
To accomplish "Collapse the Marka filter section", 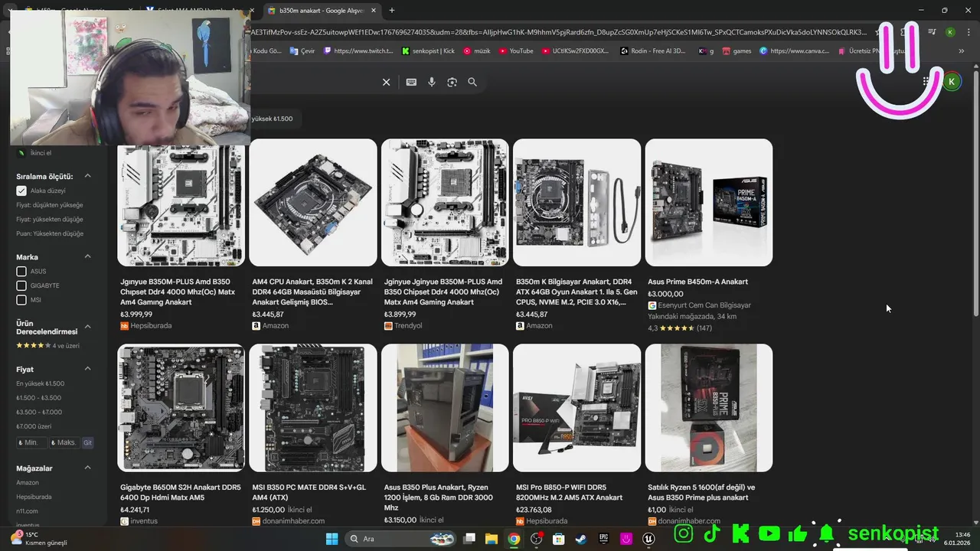I will 87,256.
